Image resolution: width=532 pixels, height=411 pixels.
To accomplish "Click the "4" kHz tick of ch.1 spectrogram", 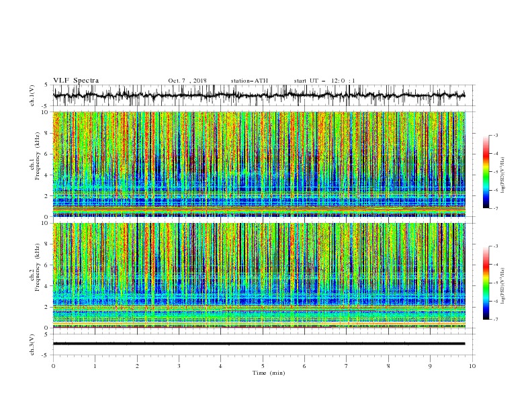I will 47,175.
